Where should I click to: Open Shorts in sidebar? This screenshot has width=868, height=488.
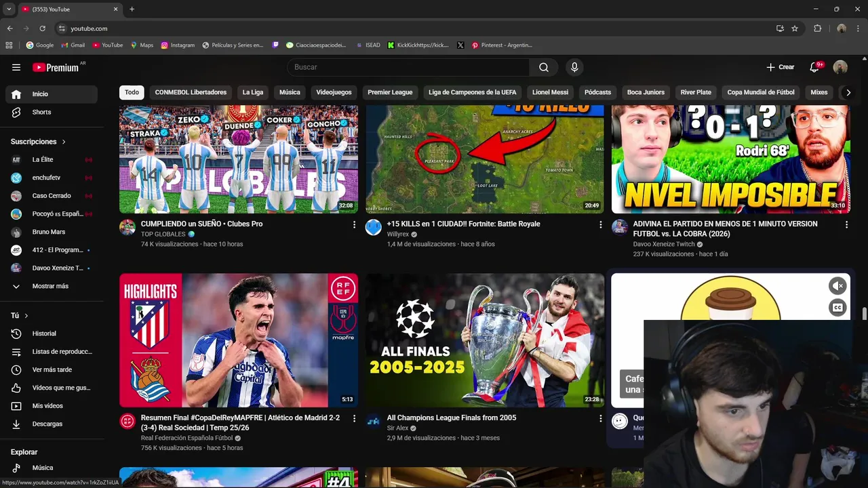tap(52, 113)
